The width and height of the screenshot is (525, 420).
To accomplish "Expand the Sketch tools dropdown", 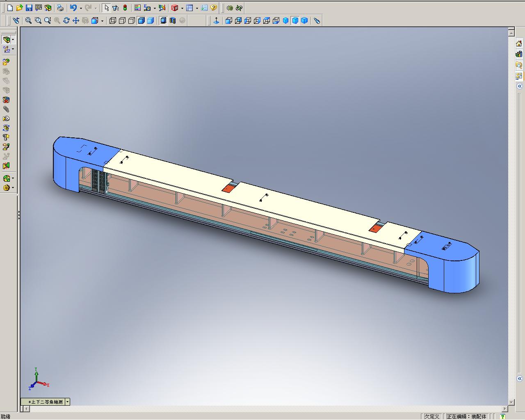I will 13,49.
